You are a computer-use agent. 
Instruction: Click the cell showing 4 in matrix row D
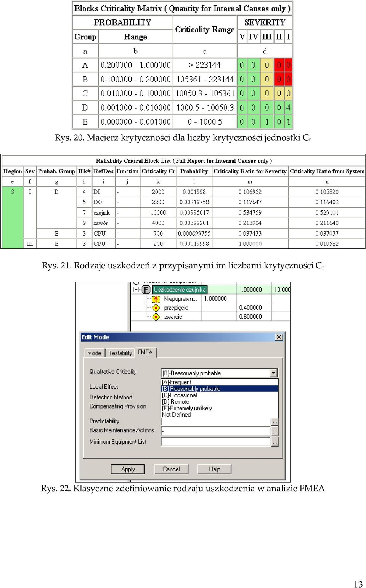tap(288, 107)
